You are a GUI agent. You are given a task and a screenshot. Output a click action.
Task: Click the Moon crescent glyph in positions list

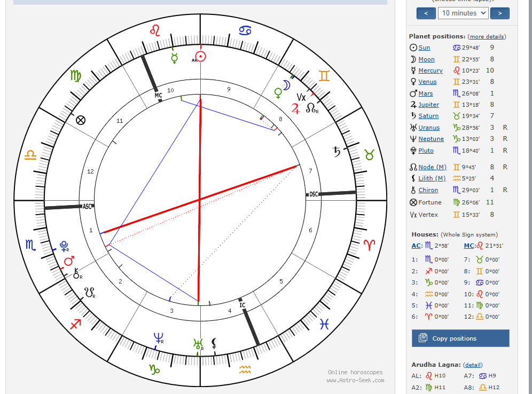[413, 59]
